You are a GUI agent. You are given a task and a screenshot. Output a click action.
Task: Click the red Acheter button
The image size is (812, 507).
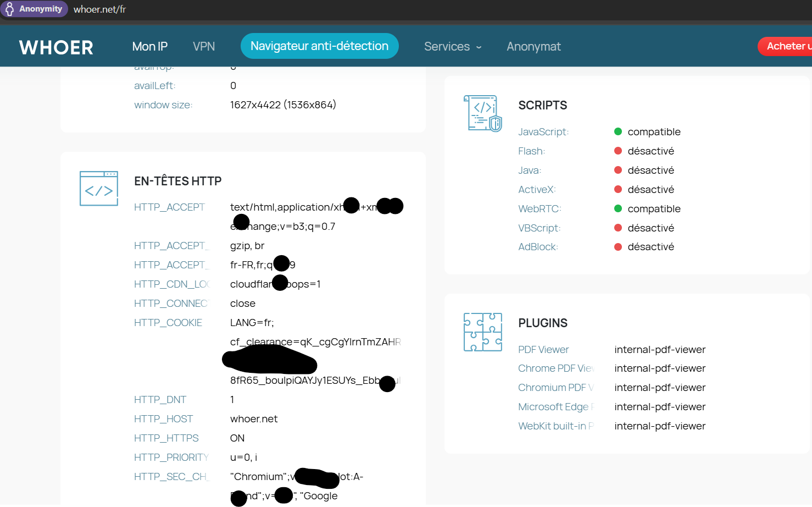click(x=787, y=46)
